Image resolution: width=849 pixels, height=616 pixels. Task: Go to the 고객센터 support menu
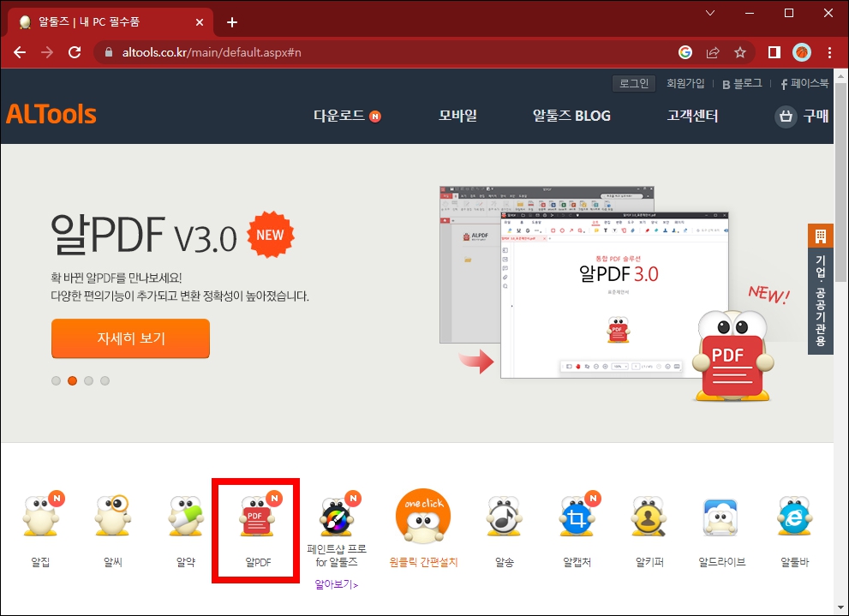tap(691, 116)
